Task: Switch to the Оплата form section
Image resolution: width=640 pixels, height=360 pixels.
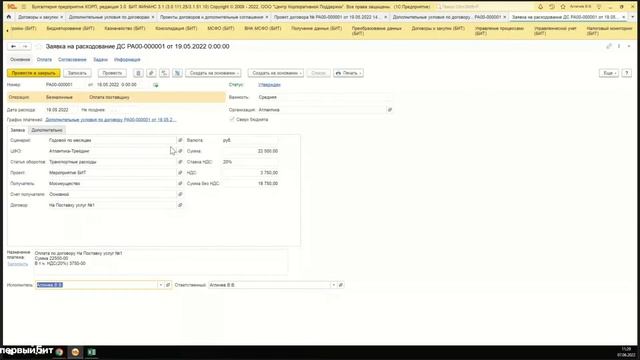Action: click(x=44, y=60)
